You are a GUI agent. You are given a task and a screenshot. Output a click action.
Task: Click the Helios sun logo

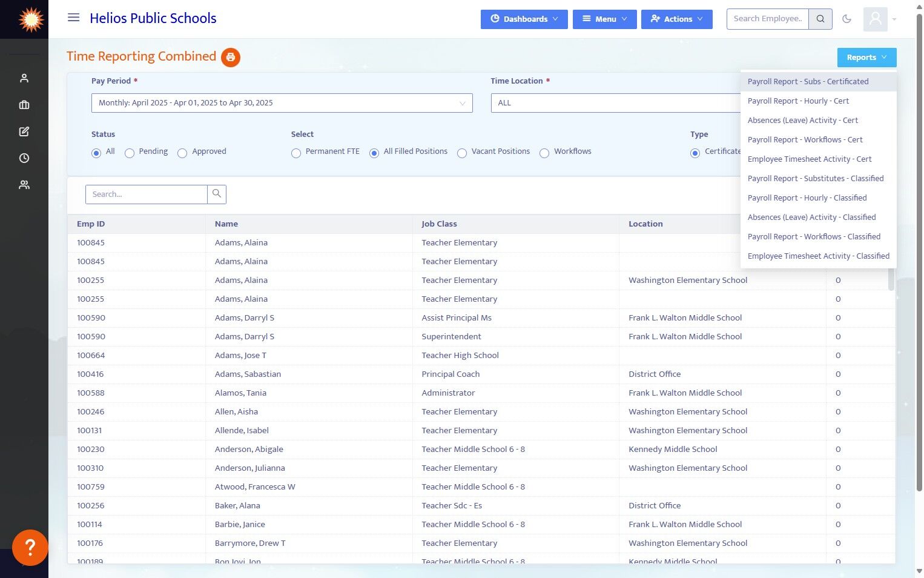(30, 19)
